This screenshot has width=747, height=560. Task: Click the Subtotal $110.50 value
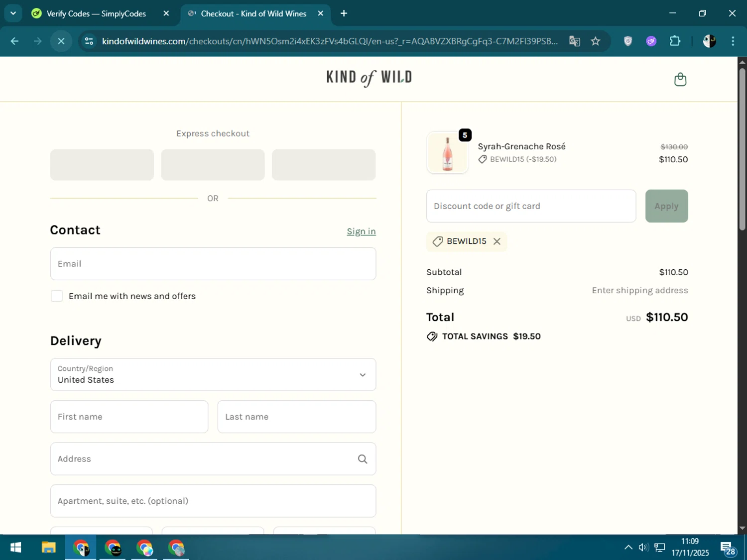click(x=673, y=272)
